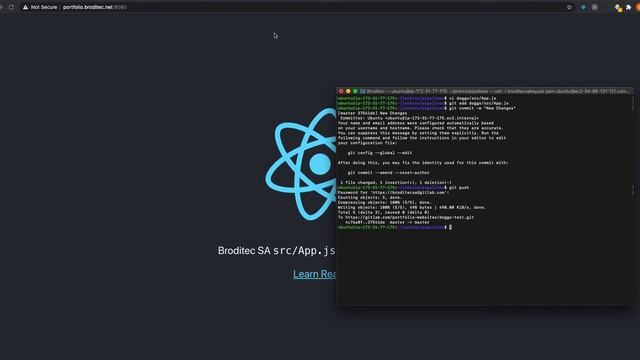Bookmark this page with the star icon
Image resolution: width=640 pixels, height=360 pixels.
point(569,7)
